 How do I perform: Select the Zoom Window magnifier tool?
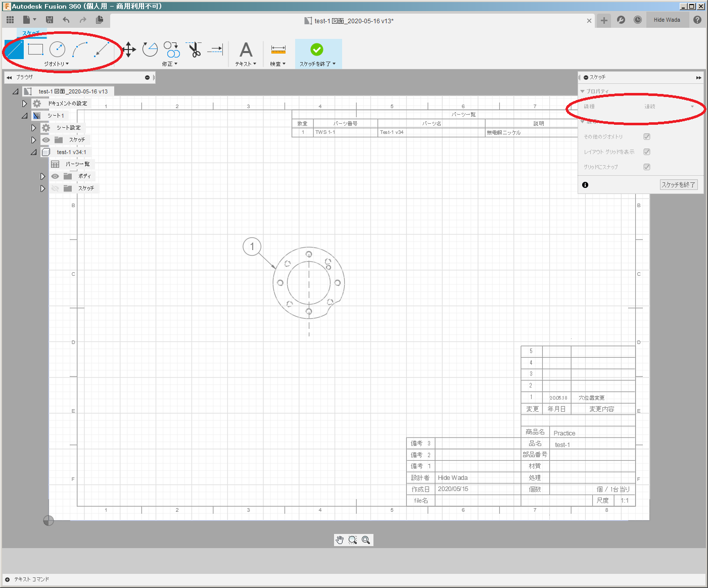tap(353, 540)
